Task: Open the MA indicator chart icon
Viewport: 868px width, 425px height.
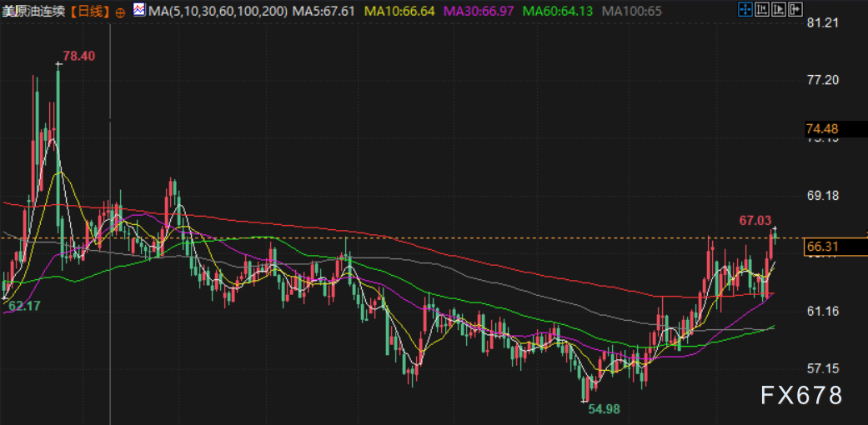Action: tap(138, 12)
